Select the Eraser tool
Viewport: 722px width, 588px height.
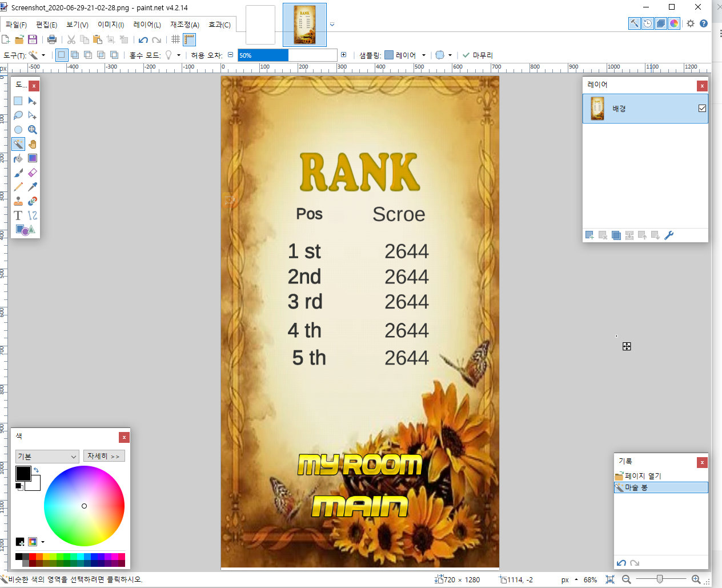[x=33, y=173]
